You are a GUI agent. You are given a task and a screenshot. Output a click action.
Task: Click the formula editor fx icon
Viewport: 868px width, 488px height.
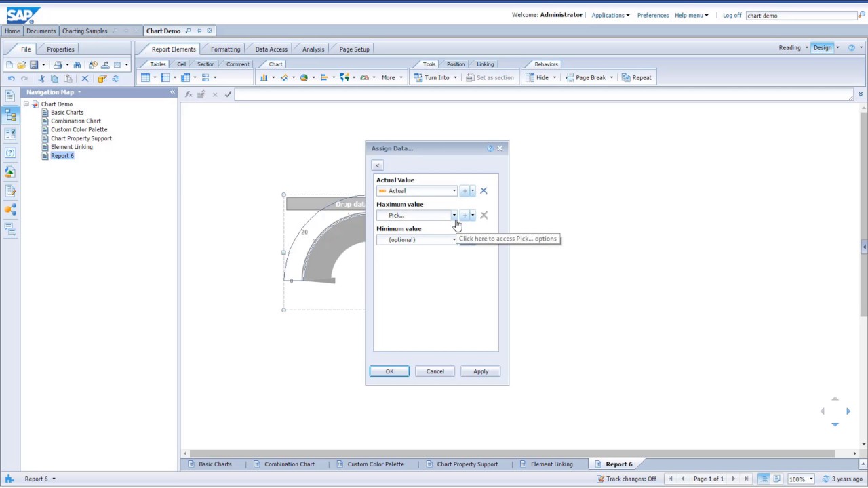click(x=189, y=94)
